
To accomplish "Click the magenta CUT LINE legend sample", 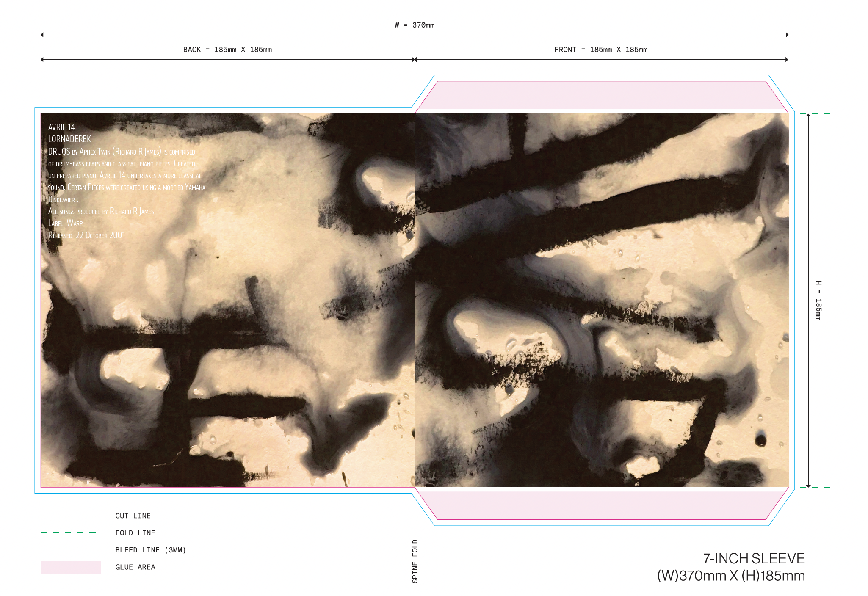I will coord(70,515).
